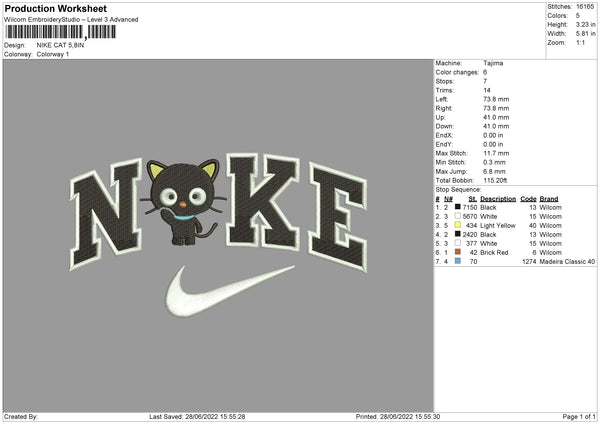Click the Zoom value "1:1"
The image size is (600, 424).
580,42
